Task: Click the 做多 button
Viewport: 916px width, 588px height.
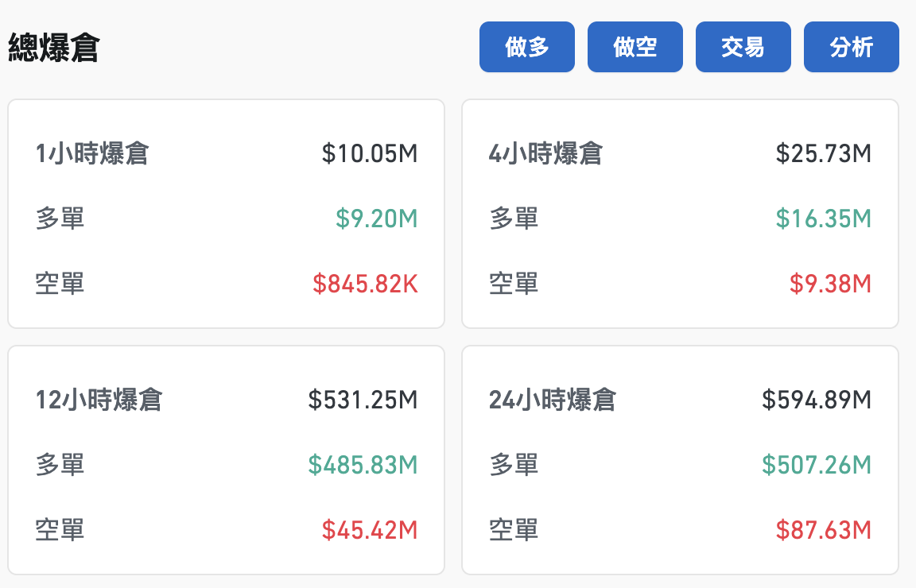Action: pos(526,47)
